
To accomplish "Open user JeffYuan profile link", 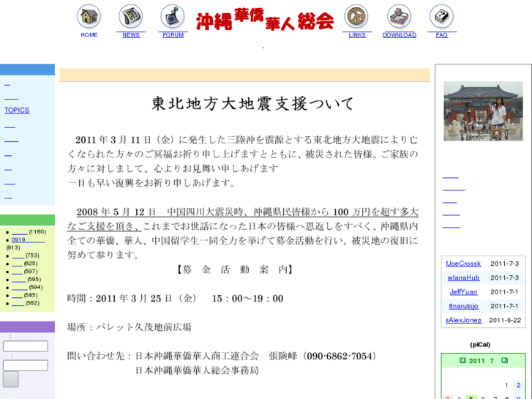I will 463,292.
